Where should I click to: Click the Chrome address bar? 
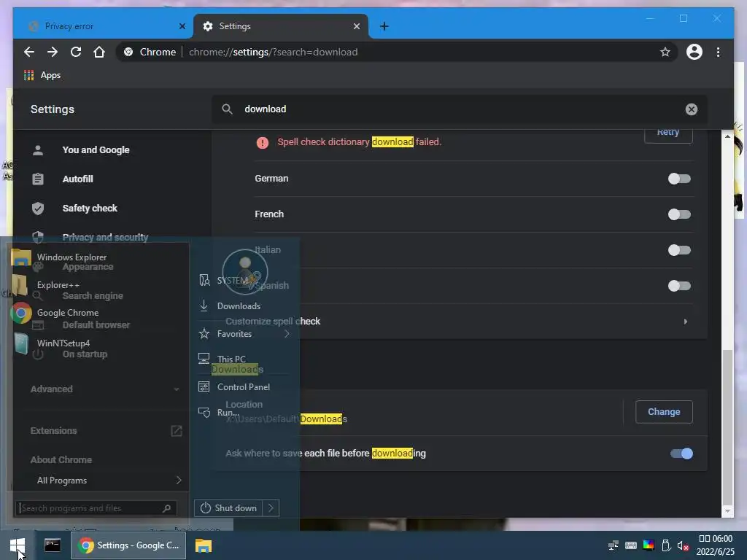click(x=395, y=52)
